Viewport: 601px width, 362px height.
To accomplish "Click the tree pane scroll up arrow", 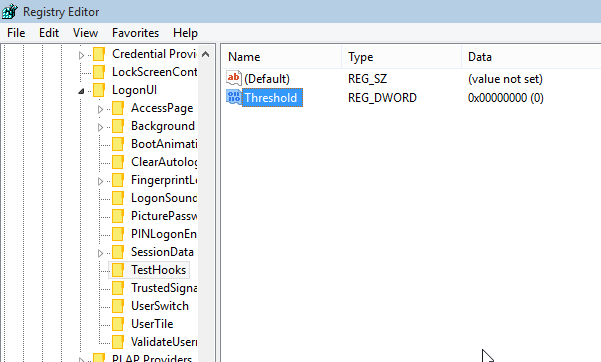I will (x=206, y=54).
